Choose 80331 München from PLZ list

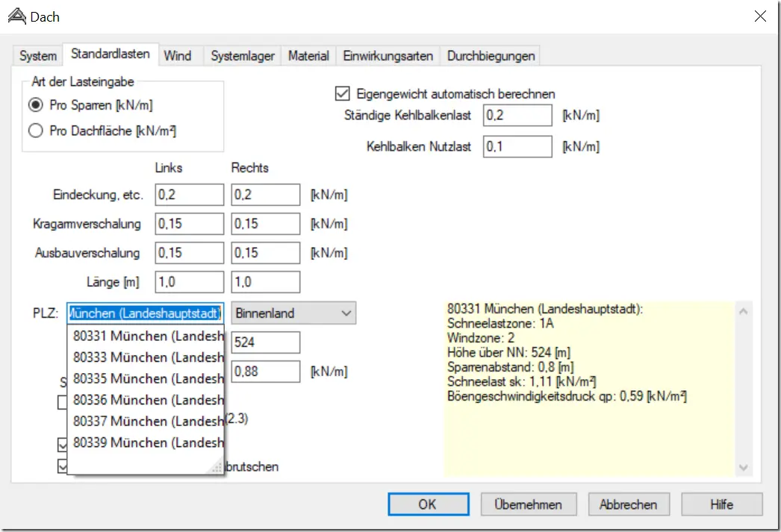point(146,336)
